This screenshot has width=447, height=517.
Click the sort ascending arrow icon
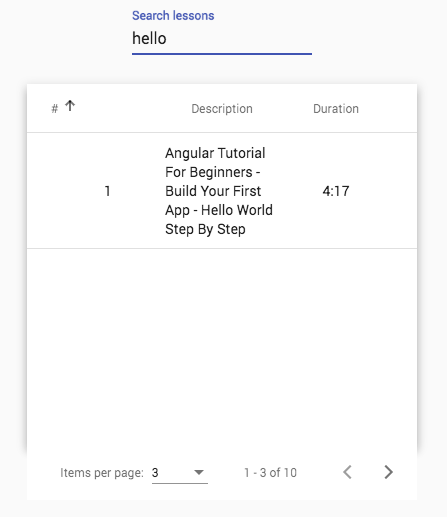[70, 106]
